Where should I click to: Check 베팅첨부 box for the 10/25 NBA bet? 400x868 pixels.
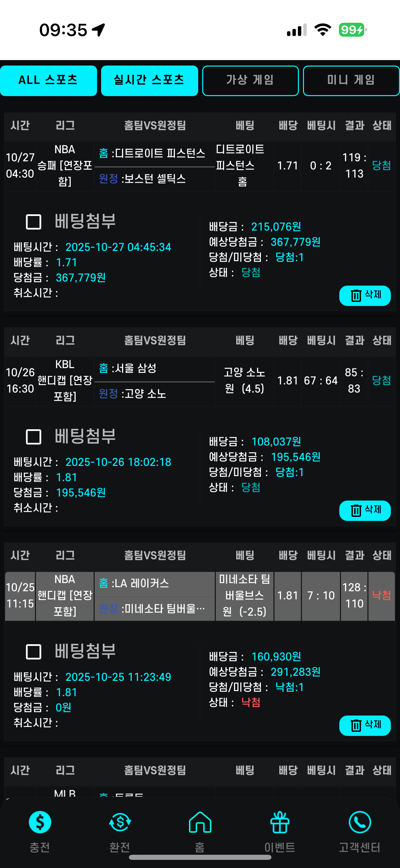click(34, 652)
